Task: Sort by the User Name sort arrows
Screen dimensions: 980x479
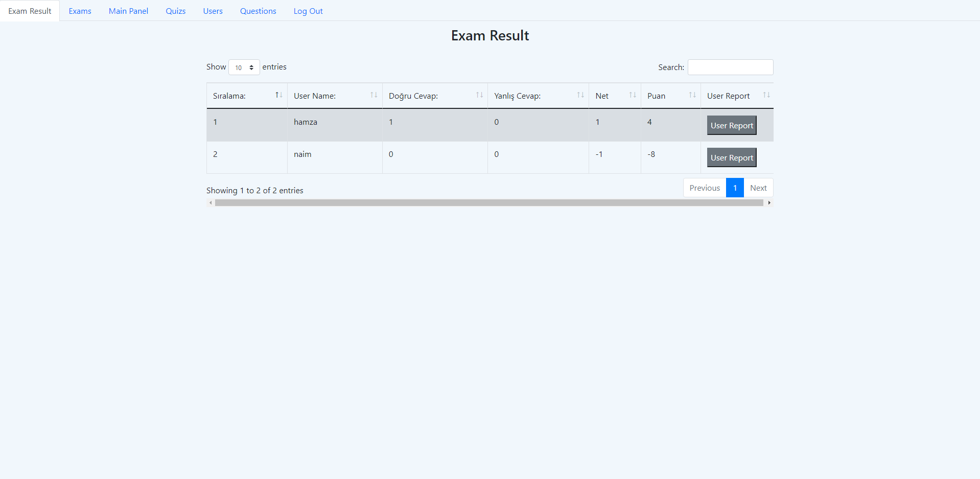Action: point(375,95)
